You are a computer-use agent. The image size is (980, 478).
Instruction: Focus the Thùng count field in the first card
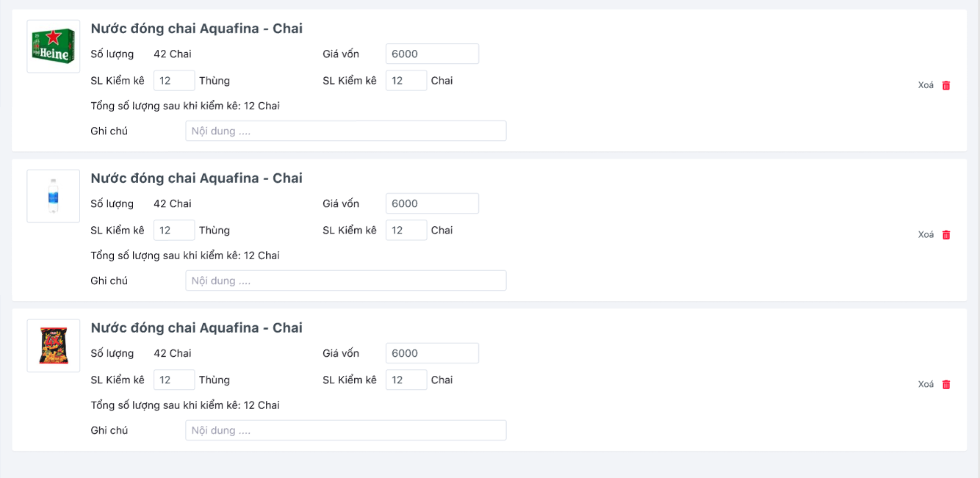(x=174, y=81)
